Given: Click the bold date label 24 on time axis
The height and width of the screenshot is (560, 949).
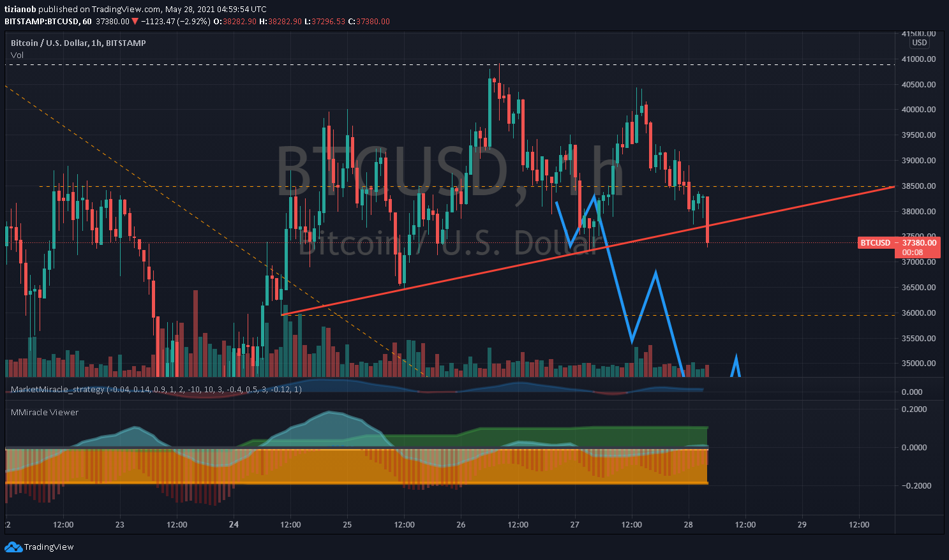Looking at the screenshot, I should point(234,525).
